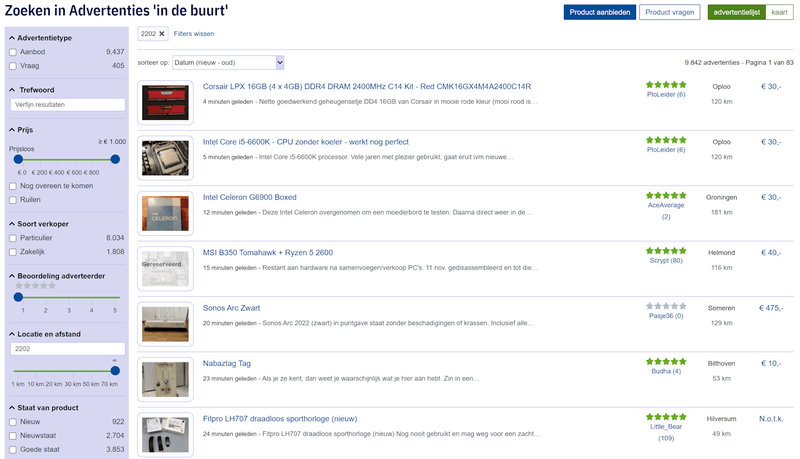View seller profile Little_Bear
800x459 pixels.
click(666, 427)
